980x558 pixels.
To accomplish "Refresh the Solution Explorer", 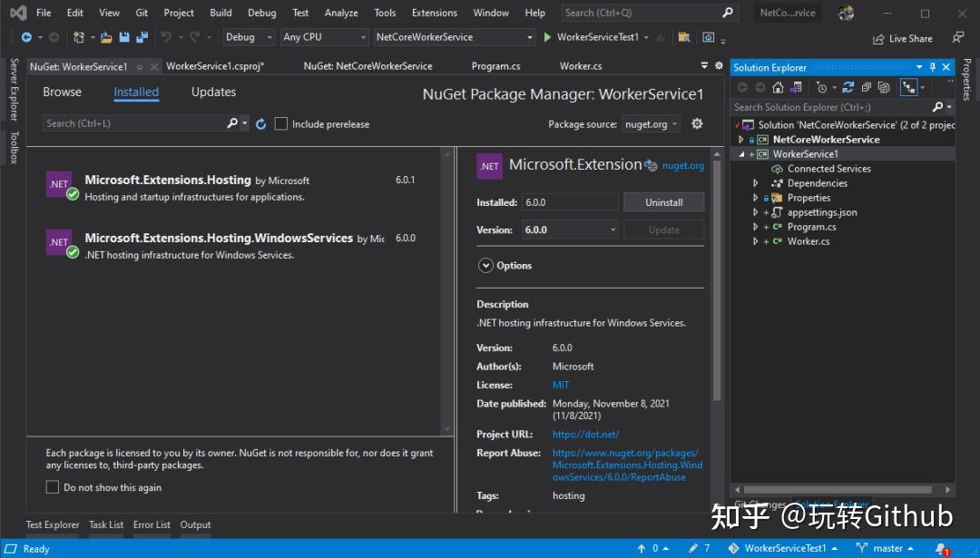I will pyautogui.click(x=848, y=86).
